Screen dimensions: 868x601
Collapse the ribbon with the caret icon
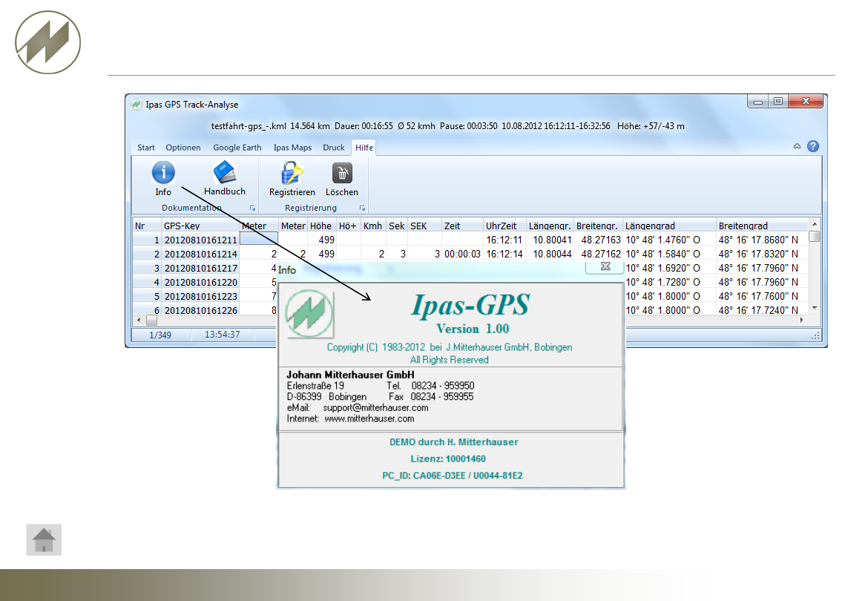(797, 146)
